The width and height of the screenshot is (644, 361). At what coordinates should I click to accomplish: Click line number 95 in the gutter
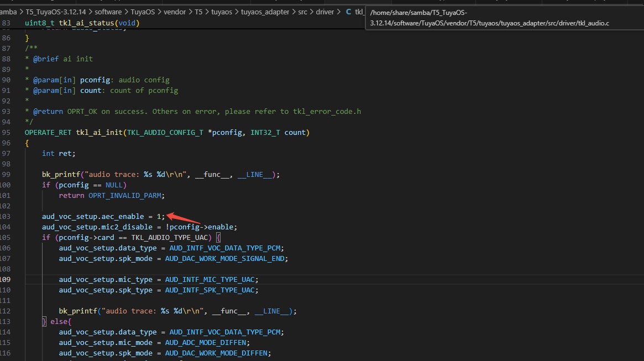(6, 133)
